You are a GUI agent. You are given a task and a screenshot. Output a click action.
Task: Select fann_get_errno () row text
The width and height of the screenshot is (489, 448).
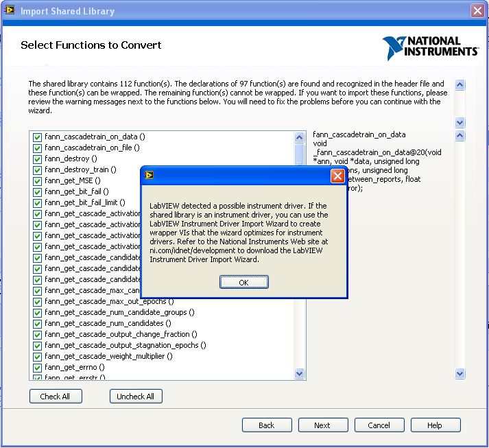[75, 367]
